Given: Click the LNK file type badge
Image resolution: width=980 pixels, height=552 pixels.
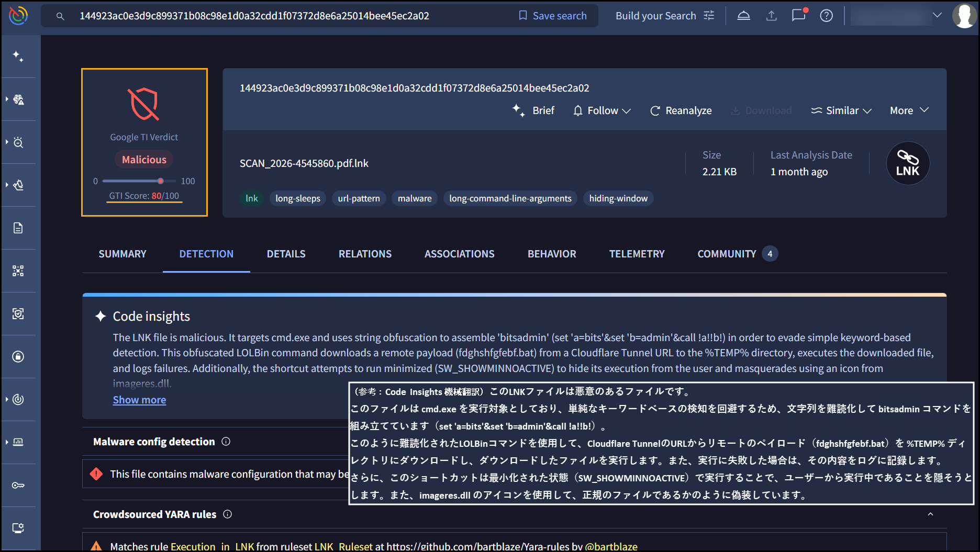Looking at the screenshot, I should 908,163.
